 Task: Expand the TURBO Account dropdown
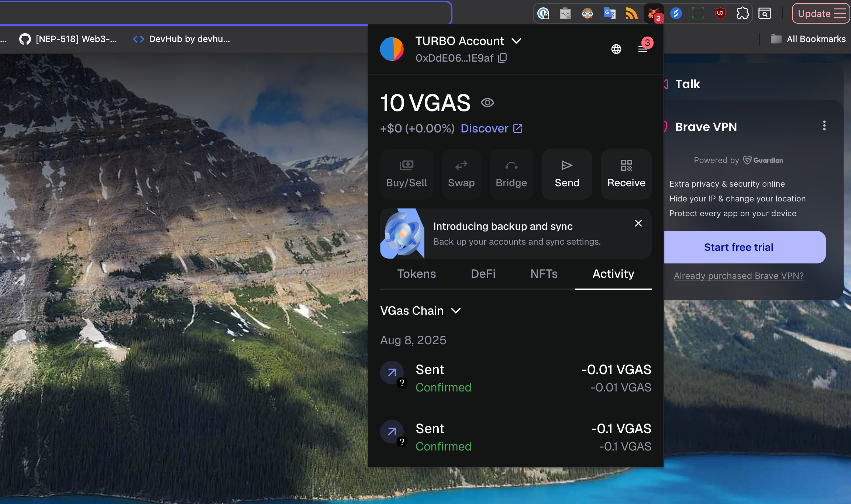click(x=516, y=41)
